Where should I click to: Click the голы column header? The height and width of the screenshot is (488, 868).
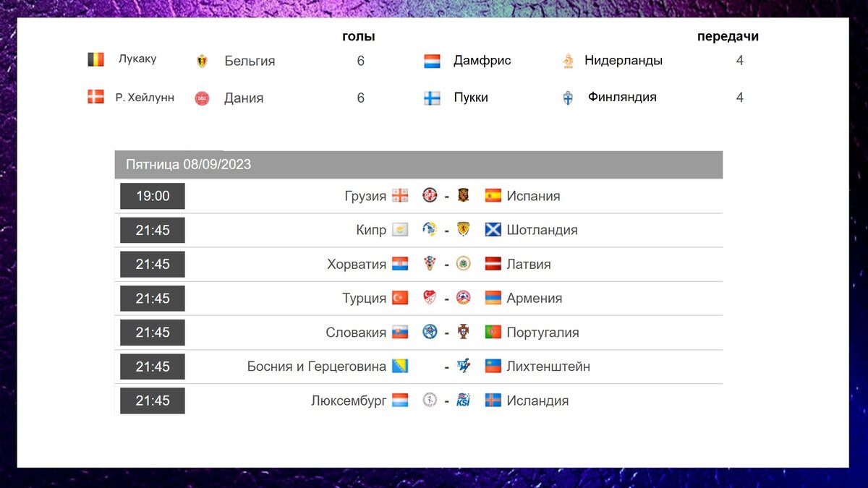tap(359, 36)
